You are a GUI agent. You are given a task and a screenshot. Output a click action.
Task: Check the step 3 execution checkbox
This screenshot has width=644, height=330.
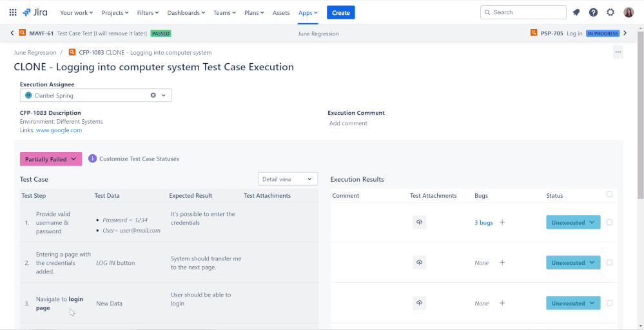(x=609, y=303)
